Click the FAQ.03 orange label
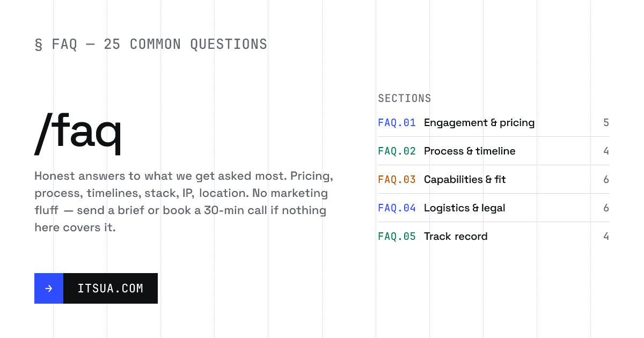 click(397, 180)
